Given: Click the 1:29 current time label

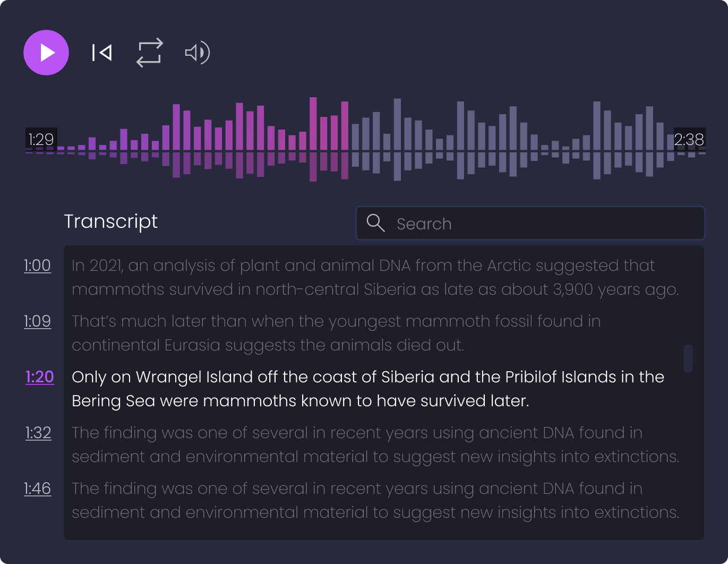Looking at the screenshot, I should point(41,139).
